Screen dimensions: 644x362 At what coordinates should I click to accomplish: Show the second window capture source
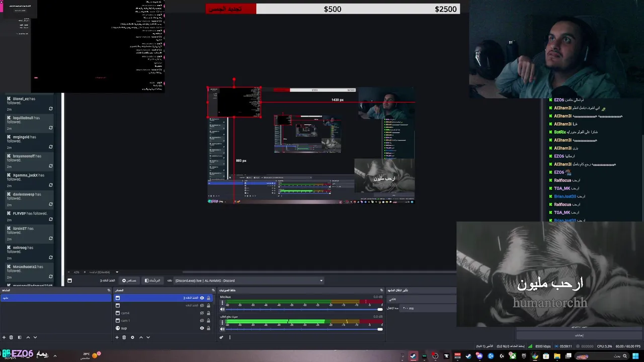click(202, 305)
